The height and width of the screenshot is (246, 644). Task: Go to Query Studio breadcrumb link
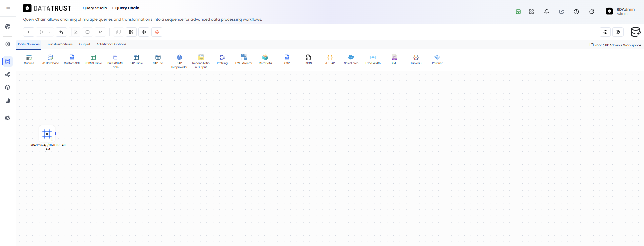(95, 8)
